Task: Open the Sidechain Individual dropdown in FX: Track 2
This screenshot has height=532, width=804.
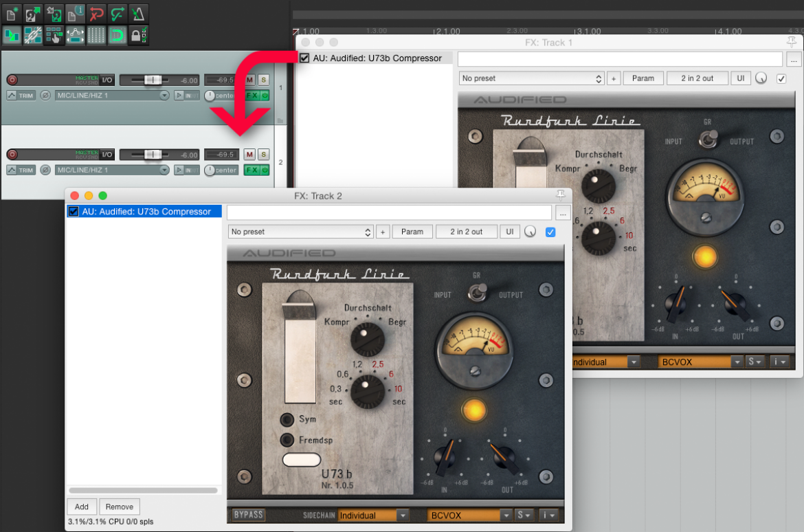Action: 373,515
